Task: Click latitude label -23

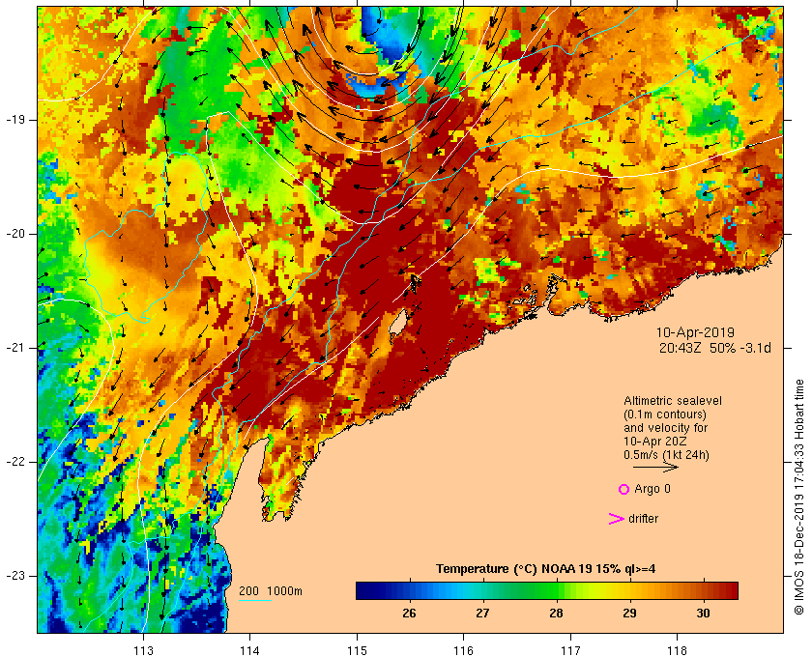Action: coord(15,576)
